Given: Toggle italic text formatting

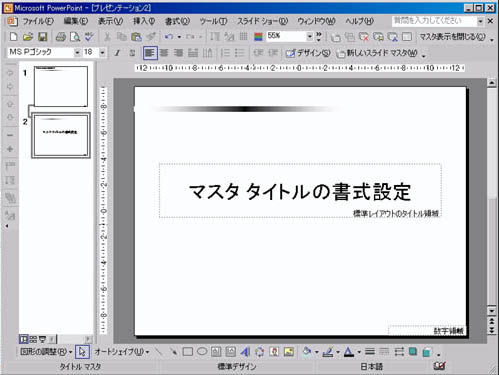Looking at the screenshot, I should [x=117, y=53].
